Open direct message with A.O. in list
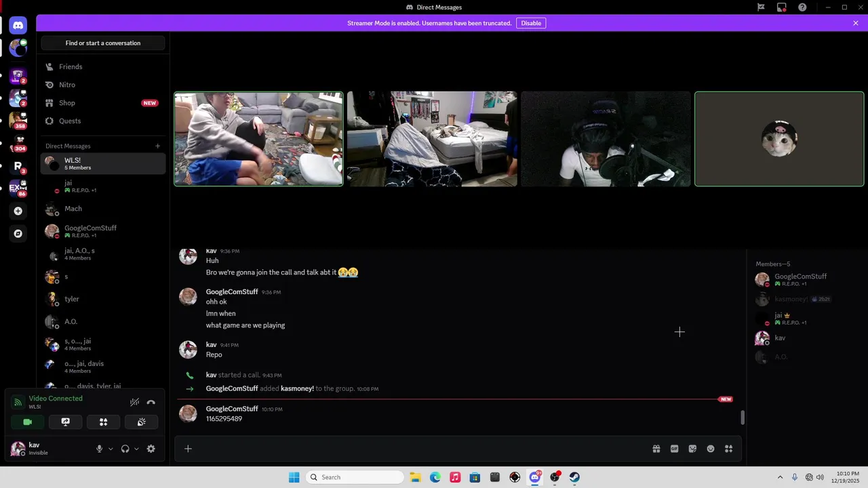 coord(103,321)
